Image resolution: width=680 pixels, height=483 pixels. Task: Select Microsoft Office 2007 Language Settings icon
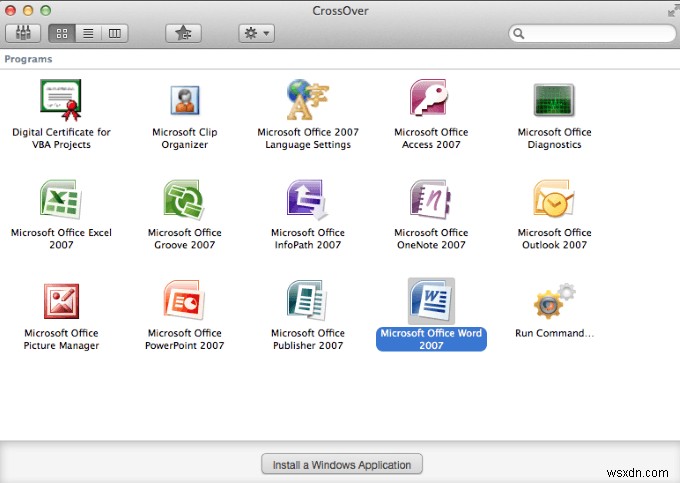[308, 100]
